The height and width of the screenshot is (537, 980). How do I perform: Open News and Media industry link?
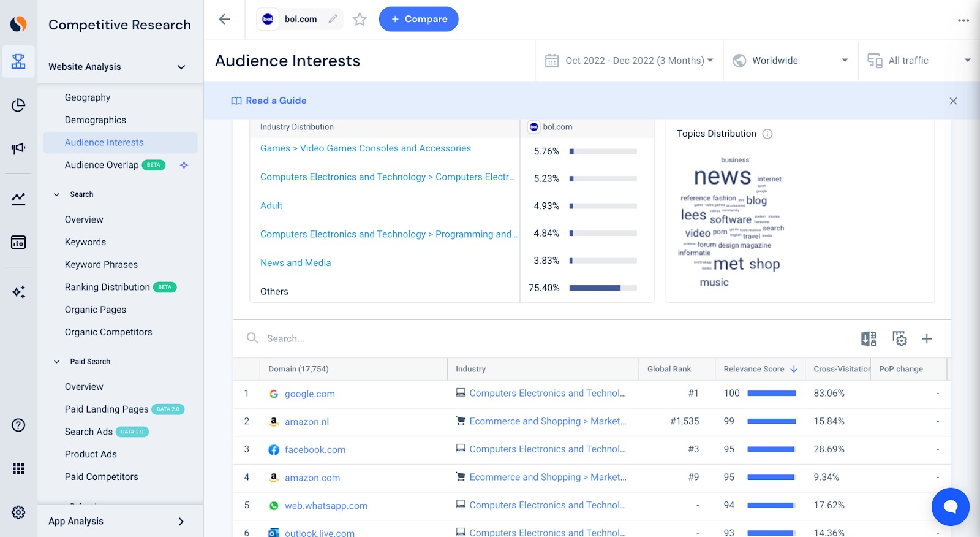pyautogui.click(x=295, y=263)
